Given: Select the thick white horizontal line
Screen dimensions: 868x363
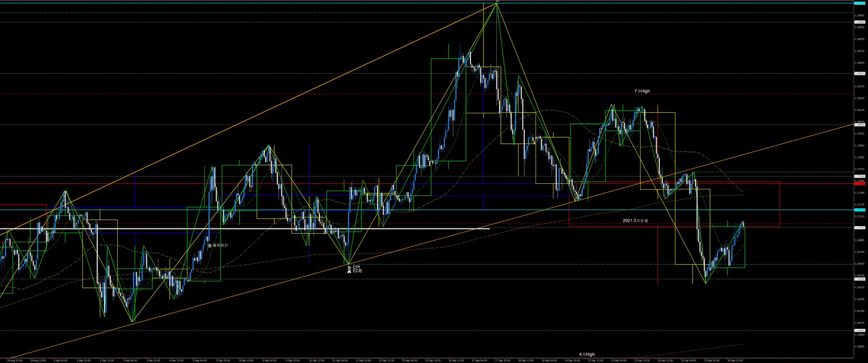Looking at the screenshot, I should pyautogui.click(x=260, y=228).
